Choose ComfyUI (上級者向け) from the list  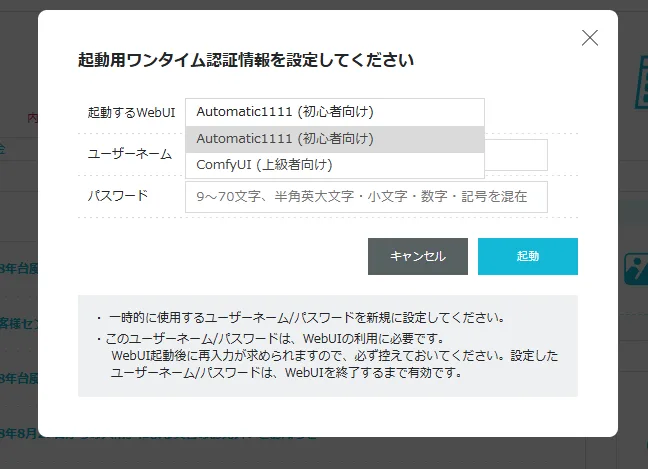click(x=335, y=165)
